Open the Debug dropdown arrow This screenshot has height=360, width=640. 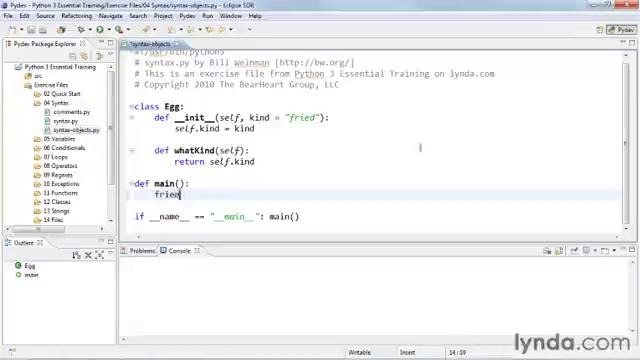90,30
